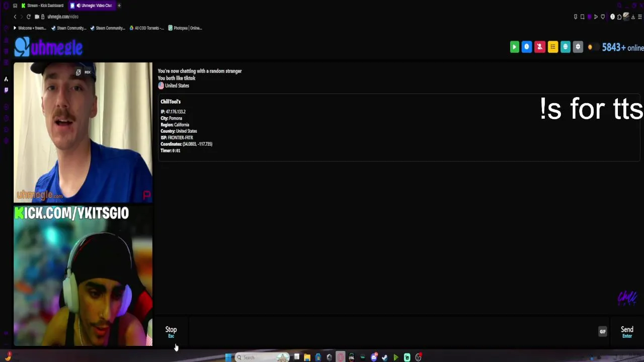Viewport: 644px width, 362px height.
Task: Click the ChillTool's heading
Action: coord(171,102)
